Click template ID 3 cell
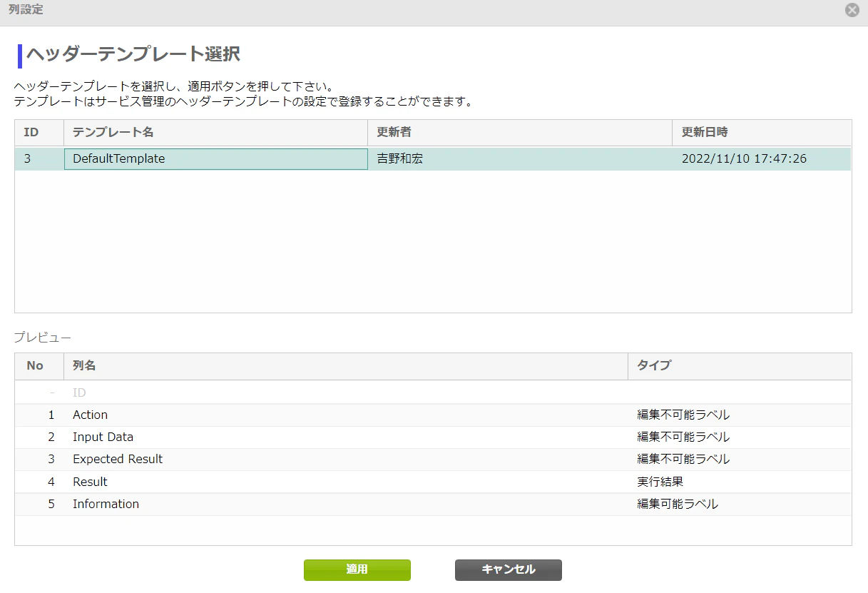 tap(39, 158)
